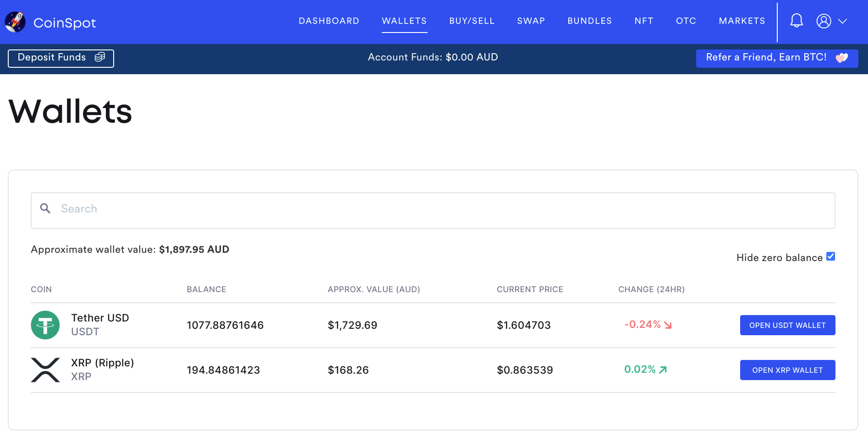Click the hearts icon in Refer a Friend

842,58
